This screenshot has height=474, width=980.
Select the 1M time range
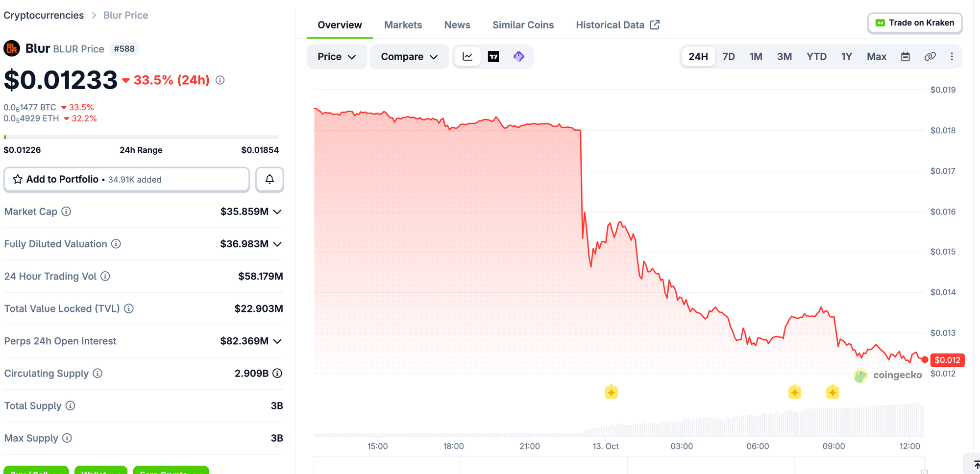(756, 57)
